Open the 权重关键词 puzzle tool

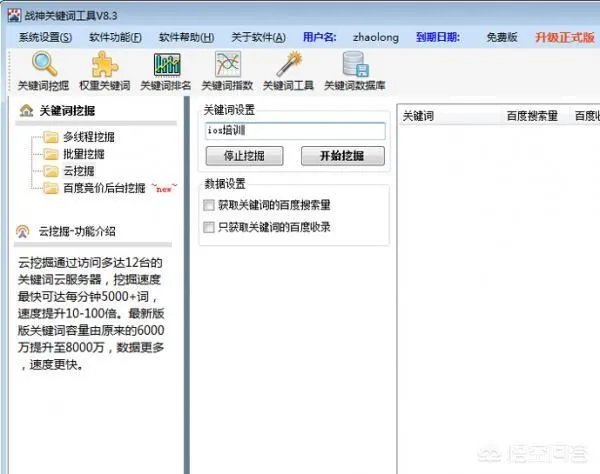click(x=104, y=72)
